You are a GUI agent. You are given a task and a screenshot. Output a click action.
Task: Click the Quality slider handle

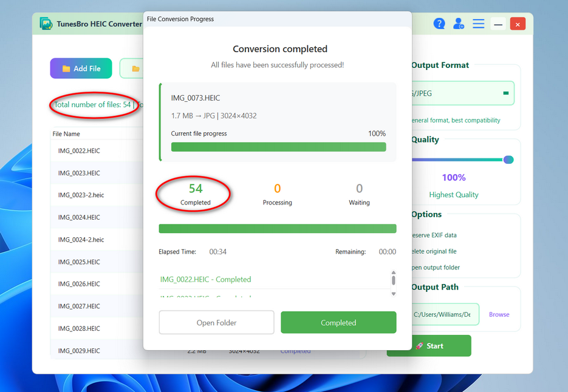[x=508, y=160]
